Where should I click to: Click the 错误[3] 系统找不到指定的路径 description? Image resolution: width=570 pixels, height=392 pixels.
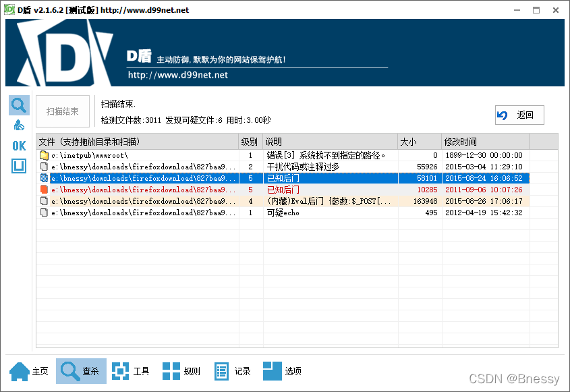coord(326,155)
